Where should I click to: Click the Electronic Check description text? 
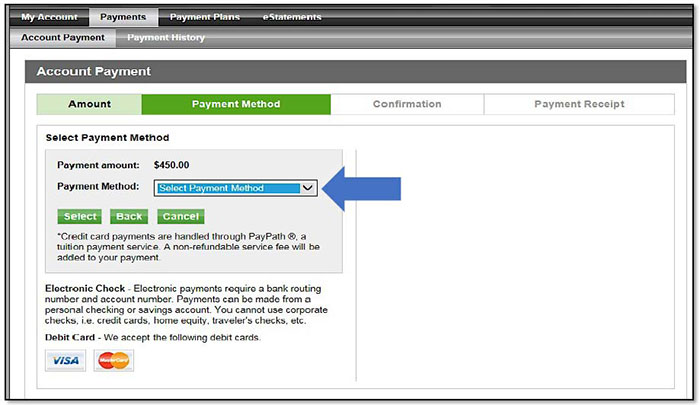186,305
